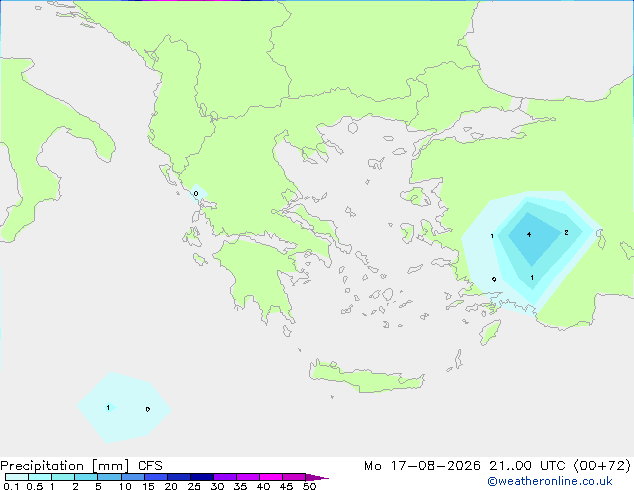Click the legend label '0.1'

pos(11,486)
